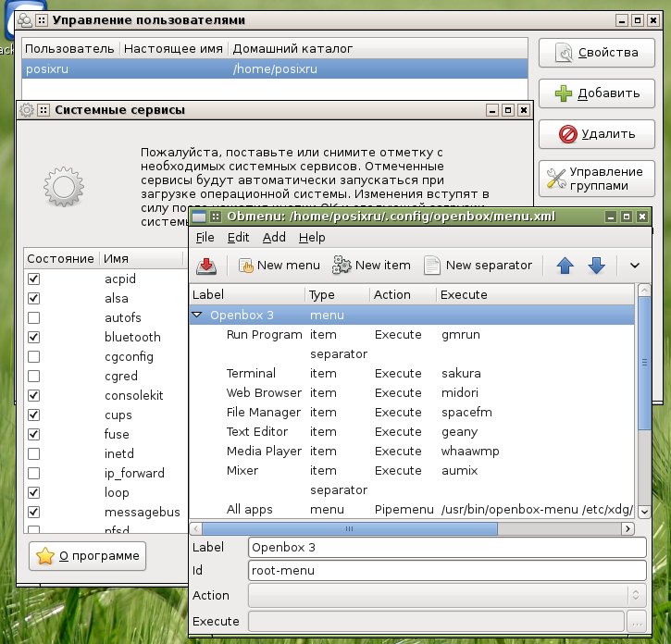Screen dimensions: 671x644
Task: Click the О программе button
Action: tap(87, 556)
